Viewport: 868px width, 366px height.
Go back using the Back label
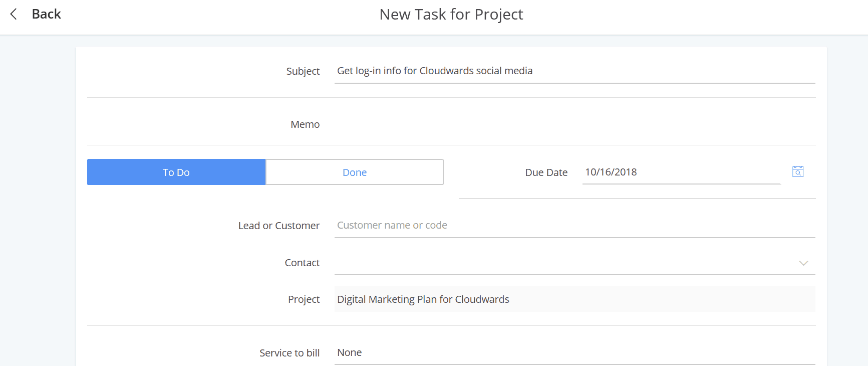pyautogui.click(x=46, y=14)
